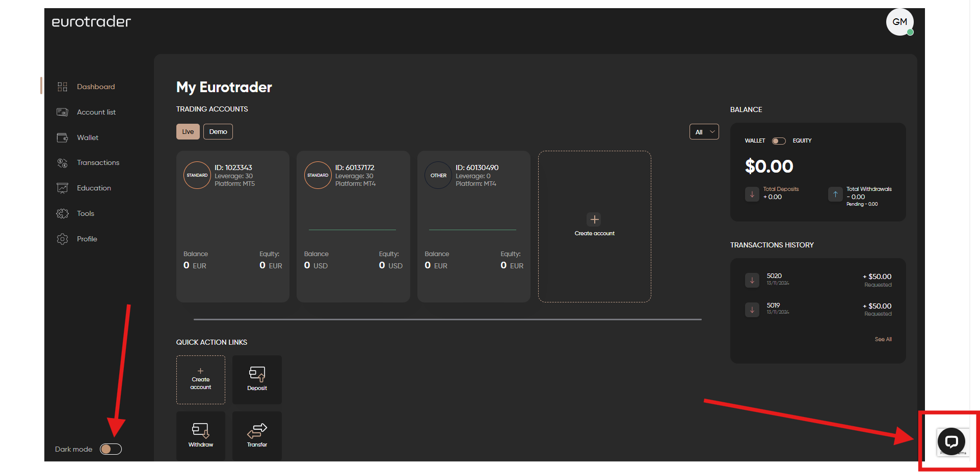Open Account list from sidebar menu
Viewport: 980px width, 472px height.
click(x=96, y=112)
